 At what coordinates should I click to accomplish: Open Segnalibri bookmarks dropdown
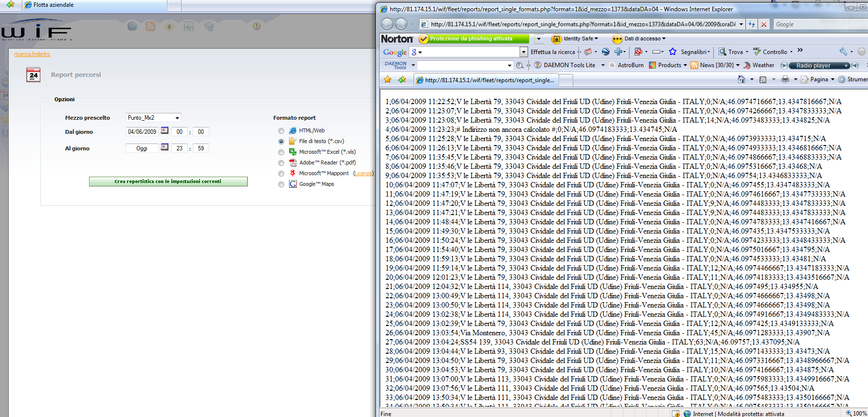pyautogui.click(x=708, y=52)
